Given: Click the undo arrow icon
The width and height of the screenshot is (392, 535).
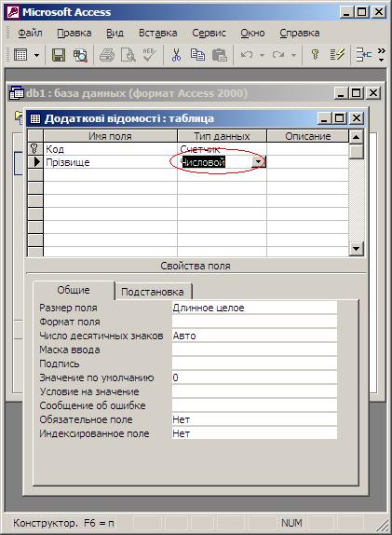Looking at the screenshot, I should pyautogui.click(x=247, y=55).
